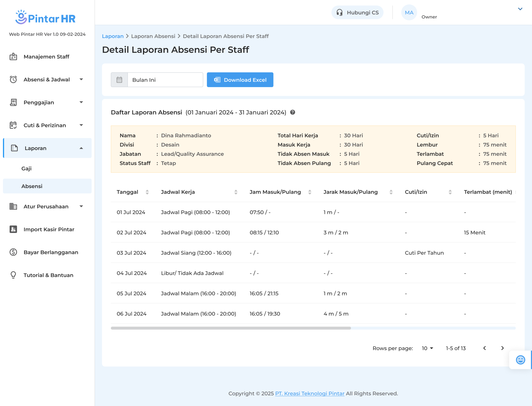Click the Lead/Quality Assurance value

tap(192, 154)
